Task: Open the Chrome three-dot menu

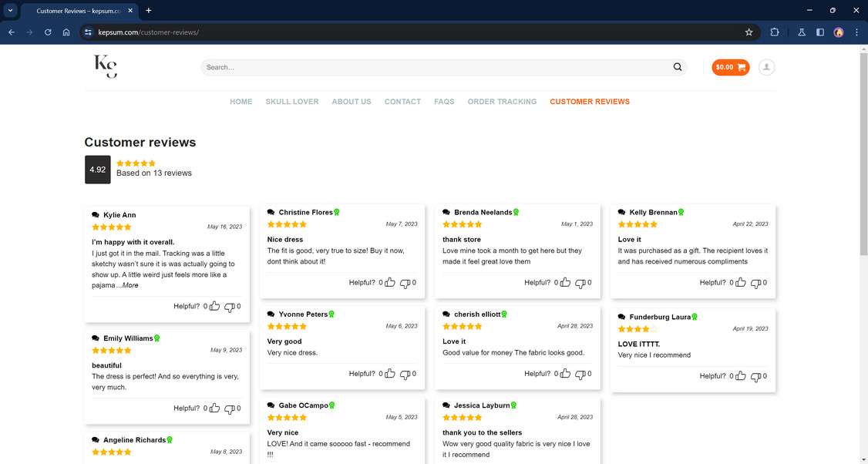Action: (x=857, y=32)
